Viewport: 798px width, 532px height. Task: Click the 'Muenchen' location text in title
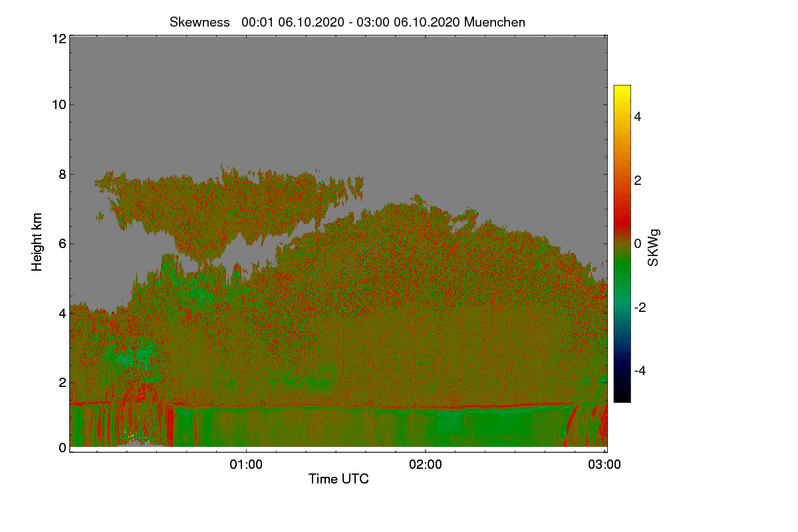(x=495, y=22)
